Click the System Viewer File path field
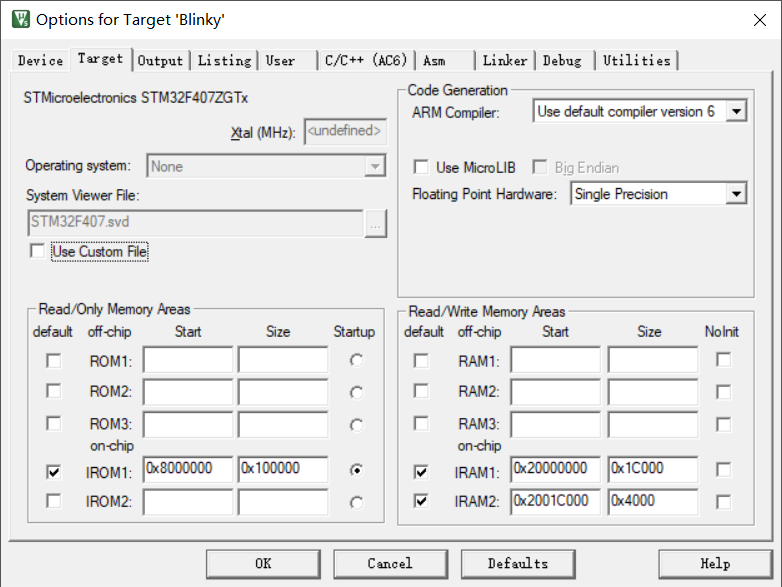Viewport: 782px width, 587px height. pos(196,222)
